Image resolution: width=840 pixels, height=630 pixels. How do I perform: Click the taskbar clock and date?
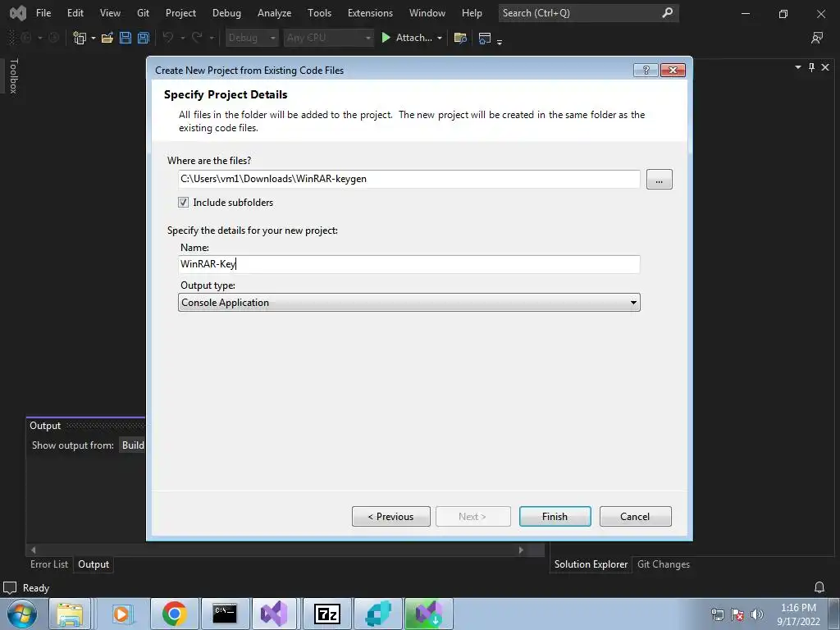(x=798, y=614)
